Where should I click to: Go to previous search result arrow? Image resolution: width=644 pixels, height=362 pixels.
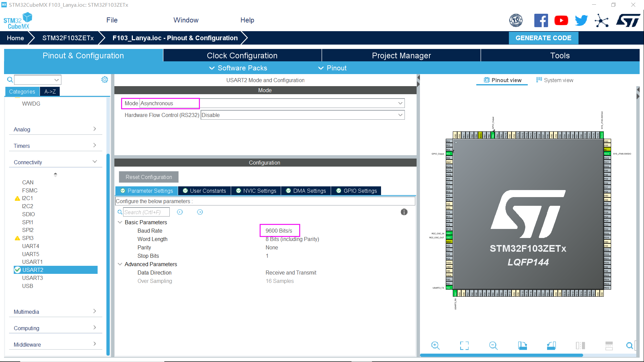[180, 212]
